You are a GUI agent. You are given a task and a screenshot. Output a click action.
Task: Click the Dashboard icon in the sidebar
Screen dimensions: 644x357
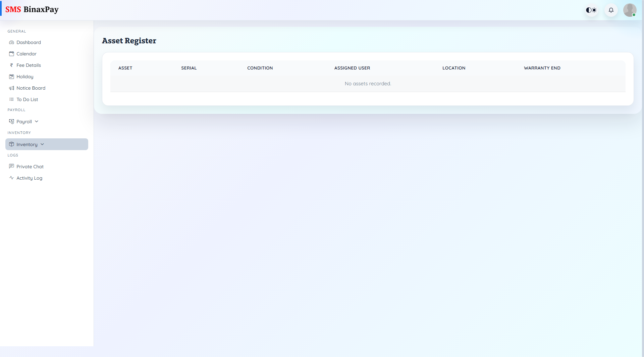pyautogui.click(x=11, y=42)
